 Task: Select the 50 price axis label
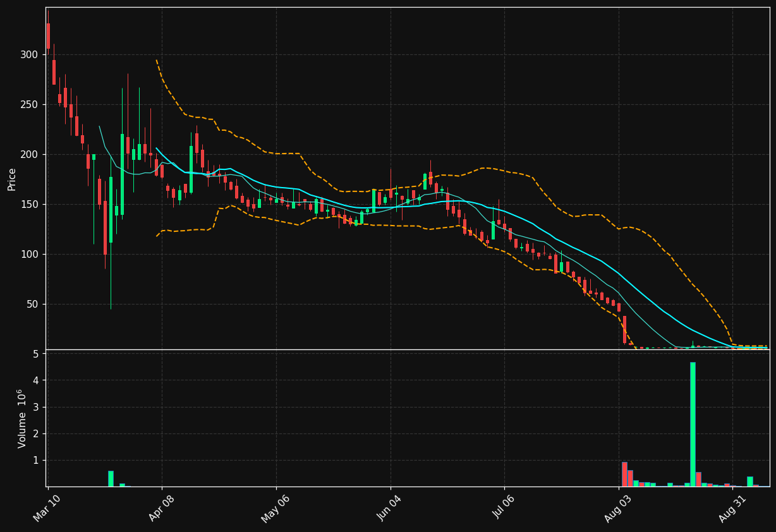pyautogui.click(x=32, y=305)
